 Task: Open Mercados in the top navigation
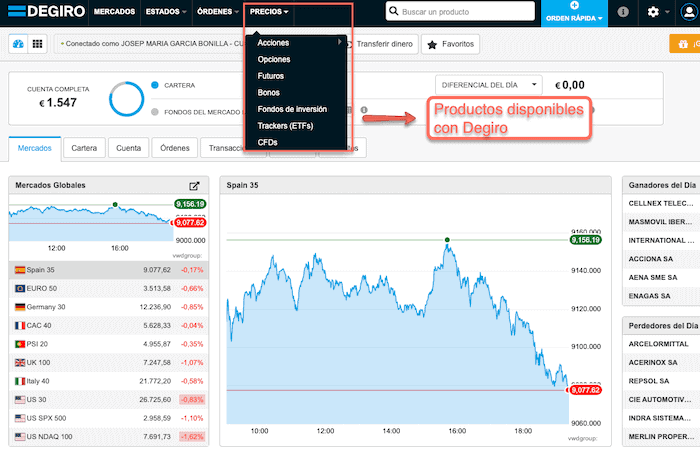click(x=114, y=12)
